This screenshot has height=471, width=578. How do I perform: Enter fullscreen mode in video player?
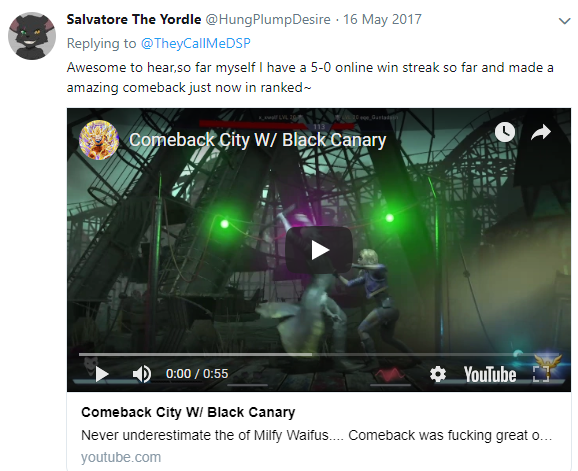(541, 374)
